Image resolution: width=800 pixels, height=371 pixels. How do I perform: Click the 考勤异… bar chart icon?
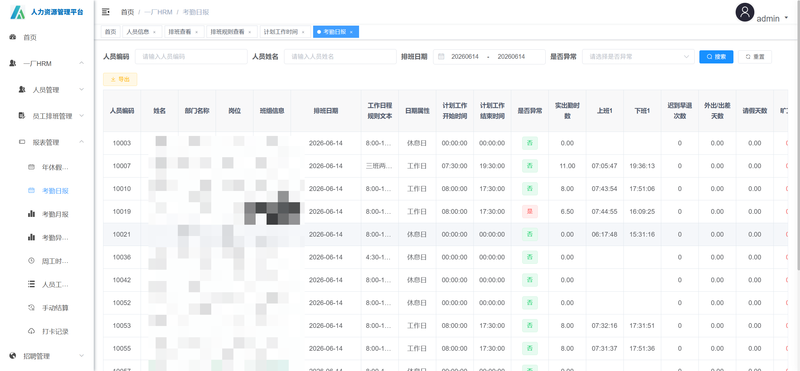(31, 237)
